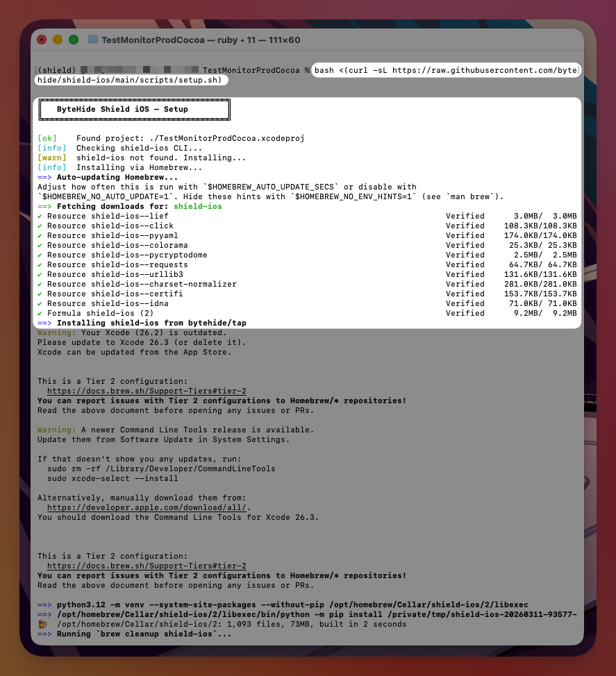The width and height of the screenshot is (616, 676).
Task: Click the checkmark beside shield-ios--certifi
Action: pyautogui.click(x=40, y=294)
